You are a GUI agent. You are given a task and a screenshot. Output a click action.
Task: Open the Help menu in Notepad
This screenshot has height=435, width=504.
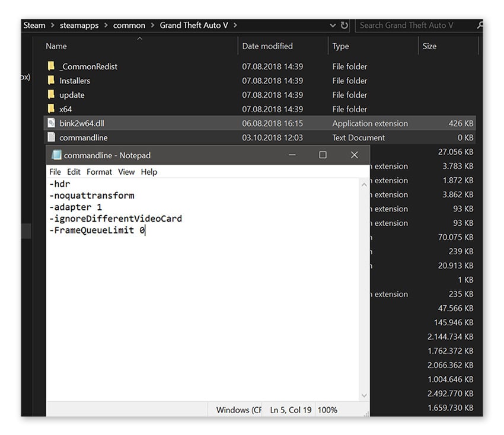149,172
